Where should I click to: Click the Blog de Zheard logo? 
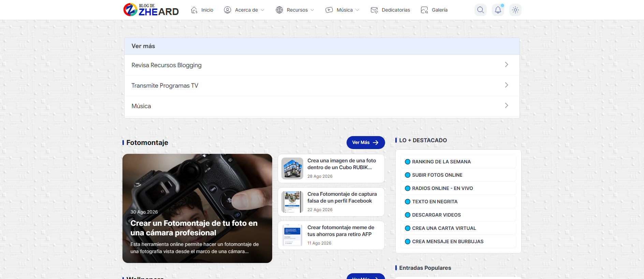pos(151,10)
